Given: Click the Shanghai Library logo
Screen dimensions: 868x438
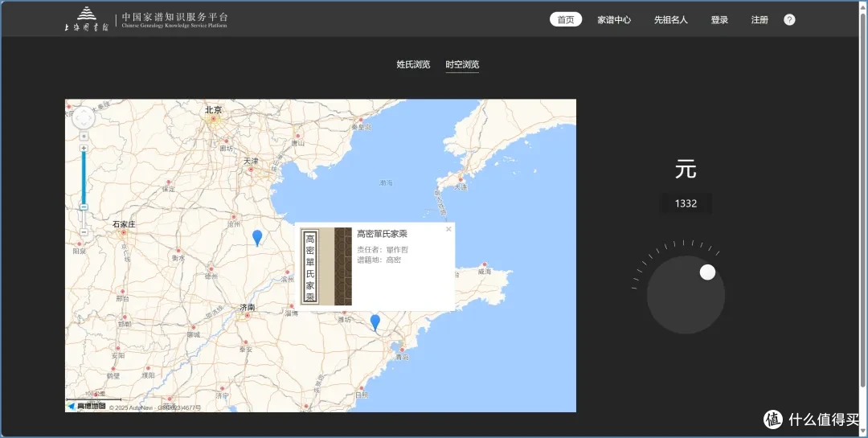Looking at the screenshot, I should point(86,19).
